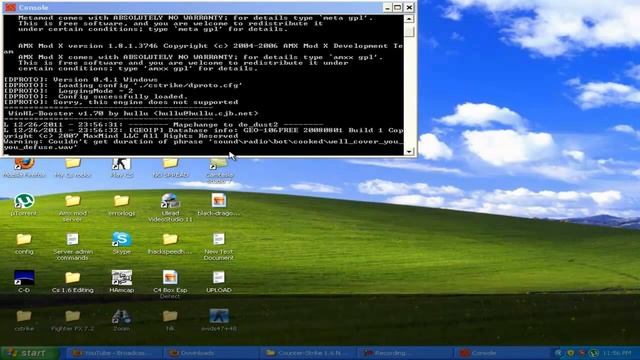Click the system tray clock
The image size is (640, 360).
(616, 353)
